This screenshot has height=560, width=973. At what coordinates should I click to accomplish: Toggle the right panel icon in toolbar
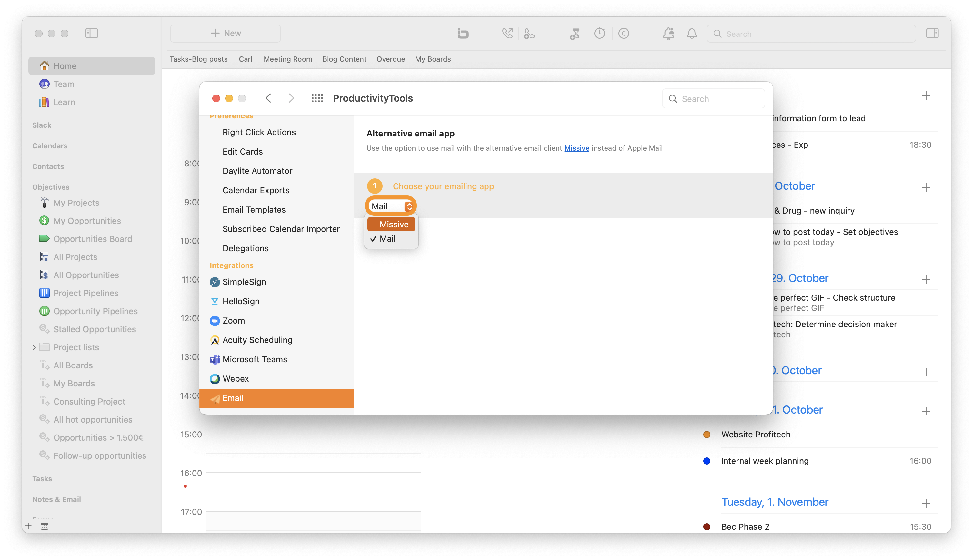click(x=932, y=34)
